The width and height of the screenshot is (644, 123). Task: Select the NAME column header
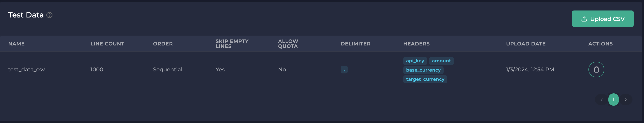click(16, 44)
